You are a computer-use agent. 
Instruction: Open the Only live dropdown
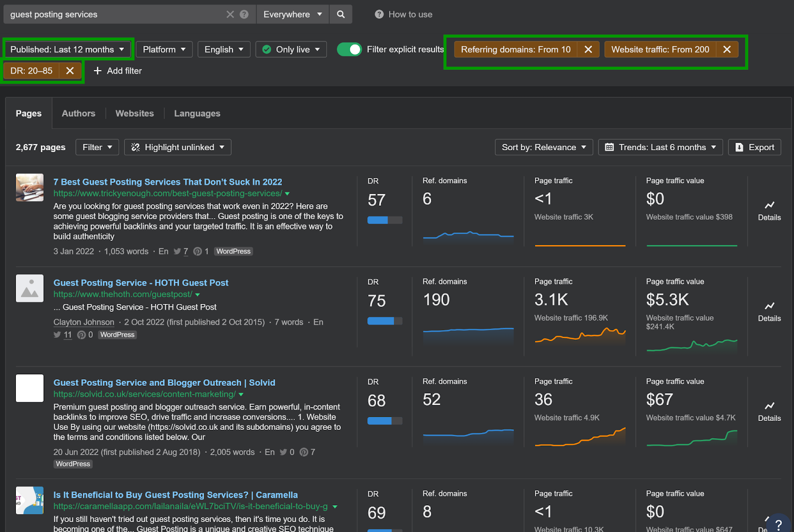[x=292, y=50]
